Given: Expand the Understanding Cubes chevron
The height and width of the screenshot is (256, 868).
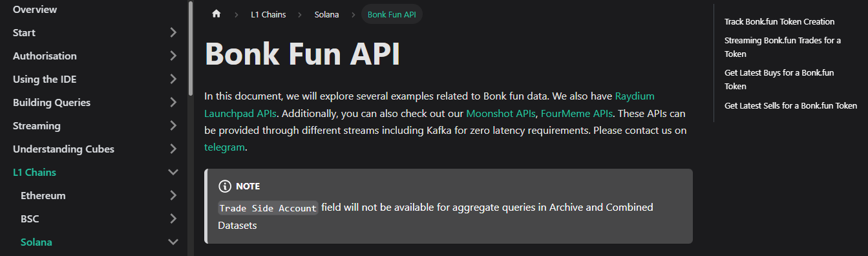Looking at the screenshot, I should coord(173,149).
